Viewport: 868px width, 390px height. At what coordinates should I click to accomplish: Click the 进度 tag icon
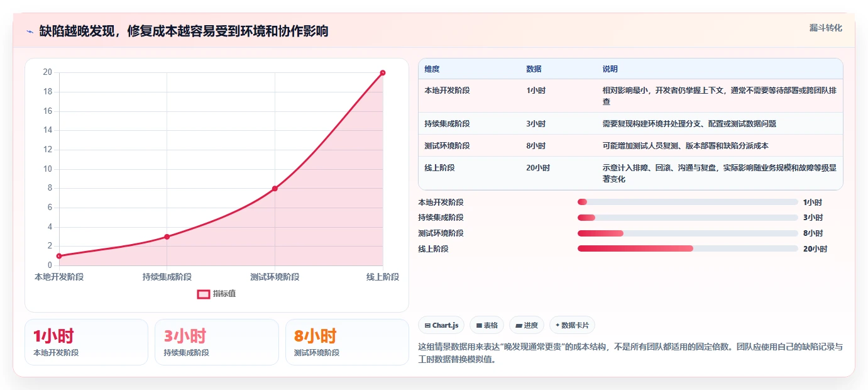click(519, 326)
